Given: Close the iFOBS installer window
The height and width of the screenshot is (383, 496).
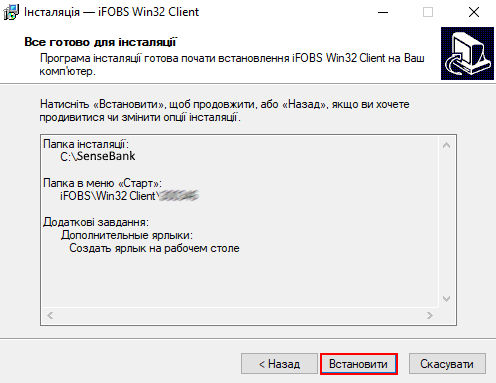Looking at the screenshot, I should (x=474, y=12).
